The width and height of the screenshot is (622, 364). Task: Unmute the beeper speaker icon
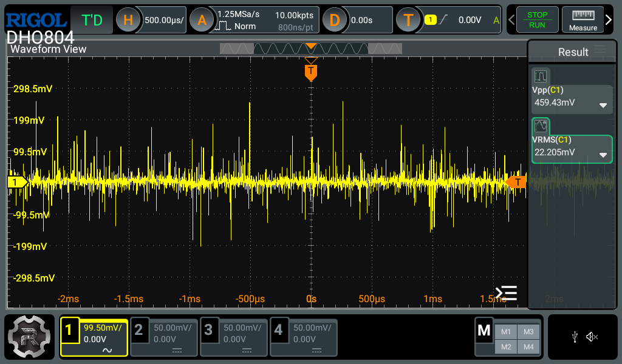click(x=592, y=337)
